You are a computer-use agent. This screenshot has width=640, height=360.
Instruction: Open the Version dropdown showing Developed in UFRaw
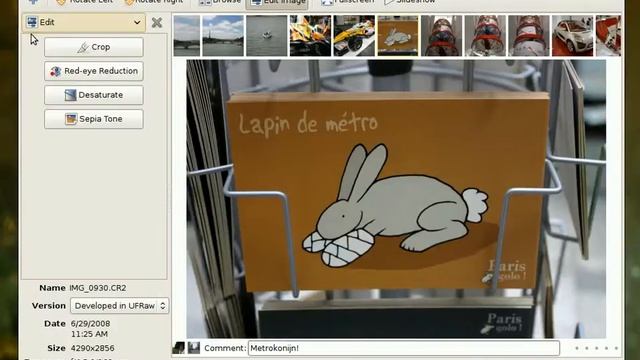tap(120, 306)
